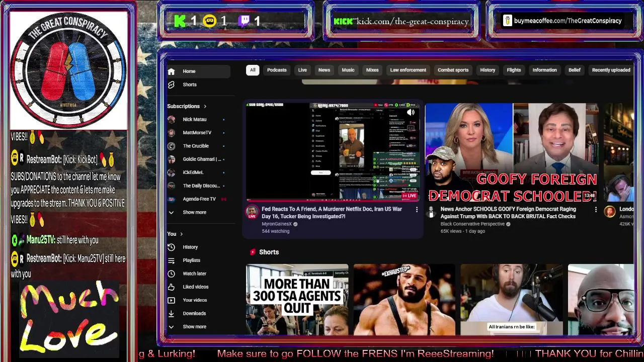Select the Combat sports filter chip
Screen dimensions: 644x362
click(453, 70)
